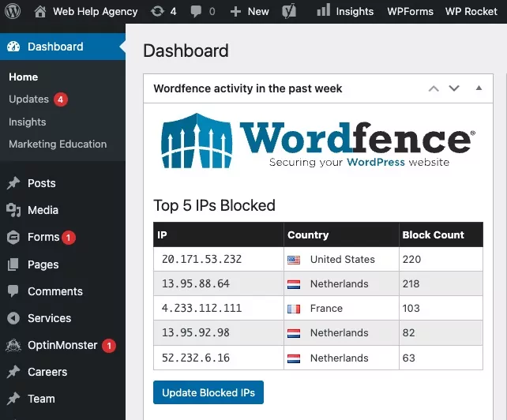This screenshot has width=507, height=420.
Task: Click the WordPress logo in admin bar
Action: (13, 11)
